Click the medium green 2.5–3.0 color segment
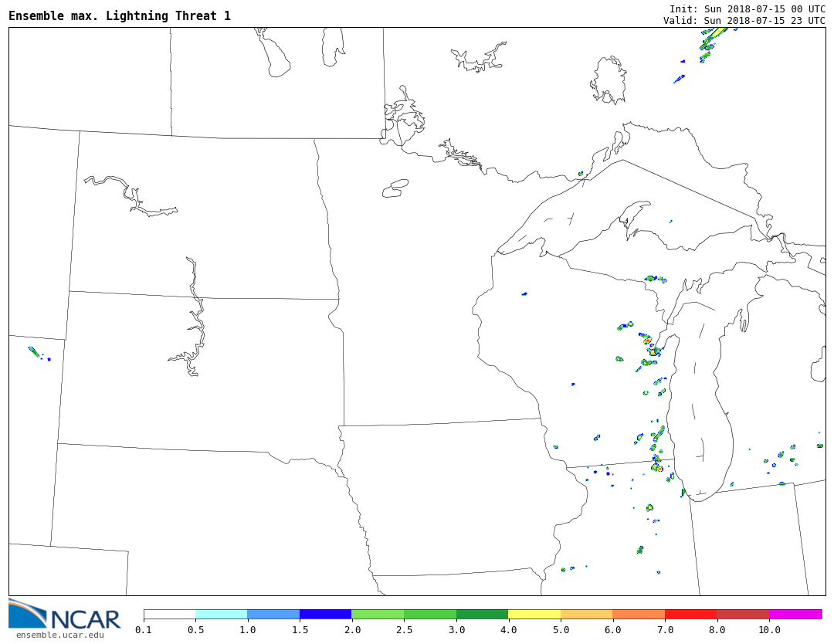This screenshot has width=834, height=644. (x=430, y=615)
